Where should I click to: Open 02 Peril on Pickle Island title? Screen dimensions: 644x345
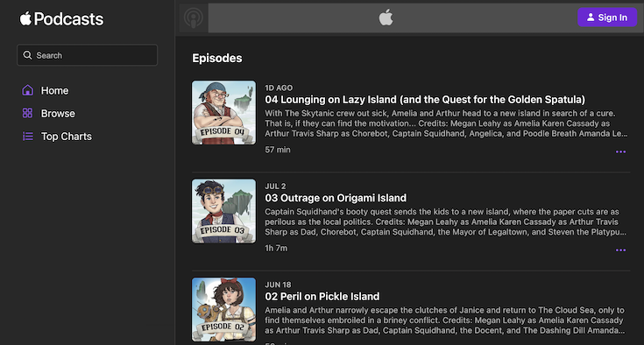pos(322,297)
